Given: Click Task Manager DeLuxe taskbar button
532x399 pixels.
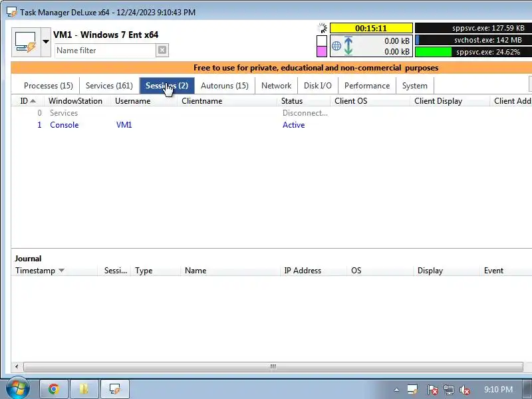Looking at the screenshot, I should (x=114, y=389).
